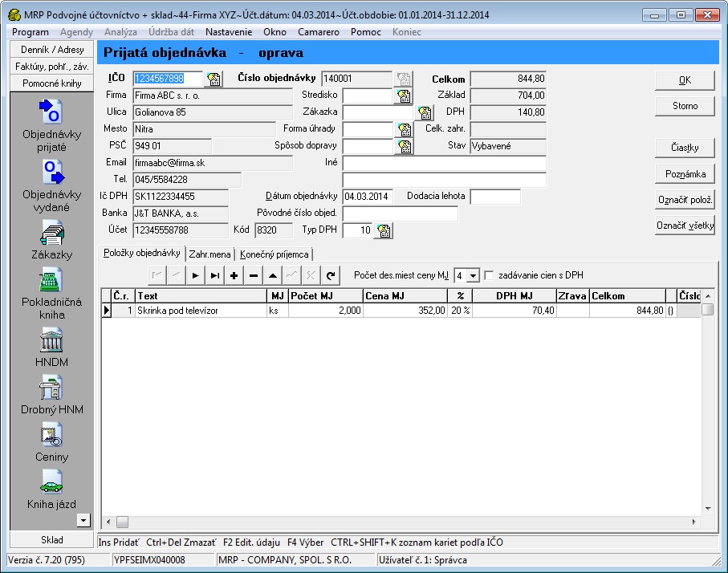The width and height of the screenshot is (728, 573).
Task: Switch to the Zahr.mena tab
Action: pos(209,254)
